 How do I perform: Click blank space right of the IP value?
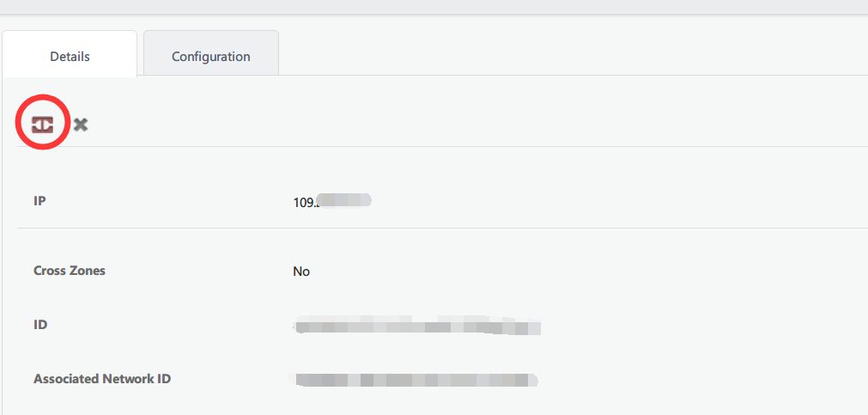[620, 201]
